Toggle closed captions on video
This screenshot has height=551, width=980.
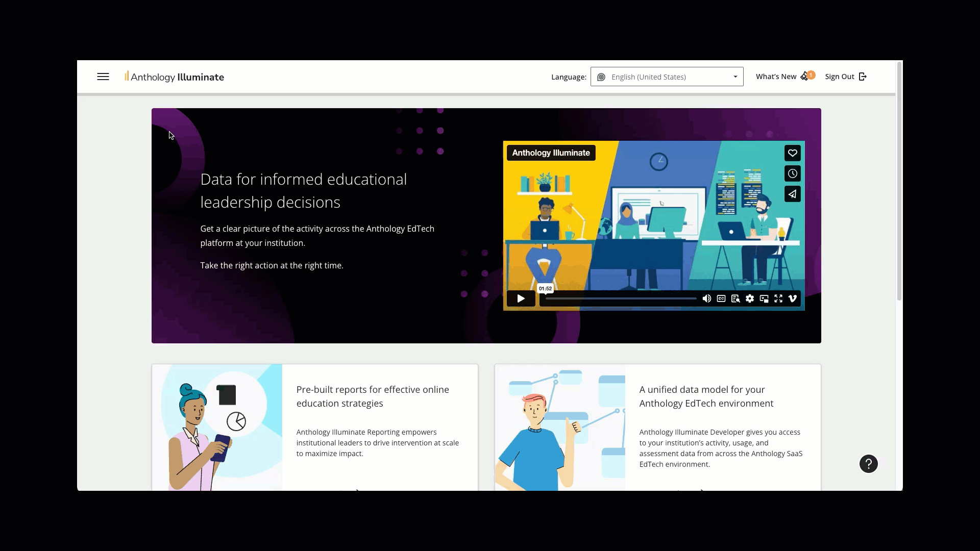(721, 298)
